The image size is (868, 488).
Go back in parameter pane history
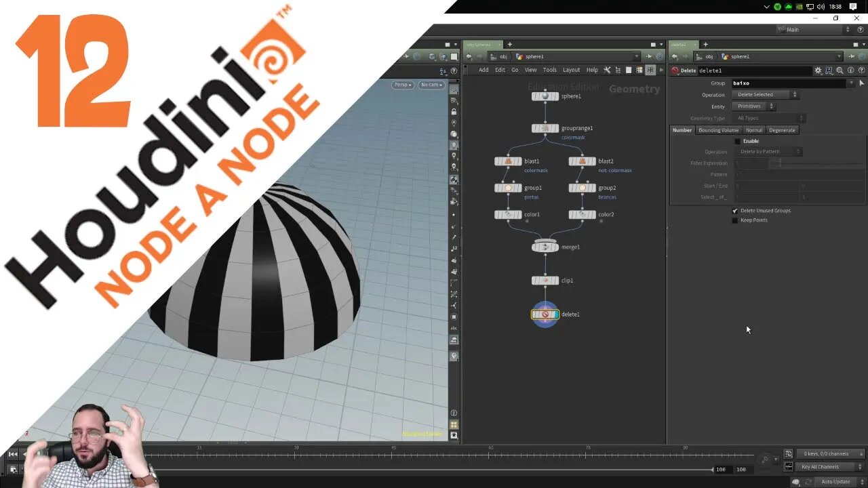(x=675, y=56)
